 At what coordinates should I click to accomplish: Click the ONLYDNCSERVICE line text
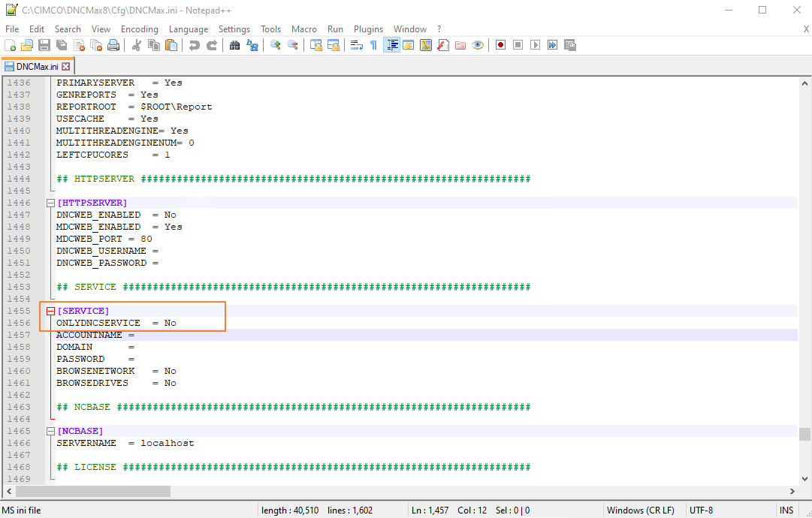tap(116, 323)
